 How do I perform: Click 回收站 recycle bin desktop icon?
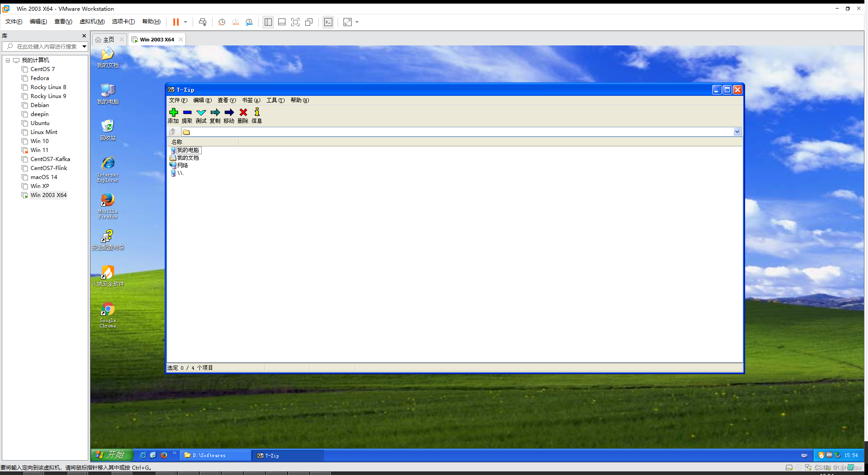(108, 130)
